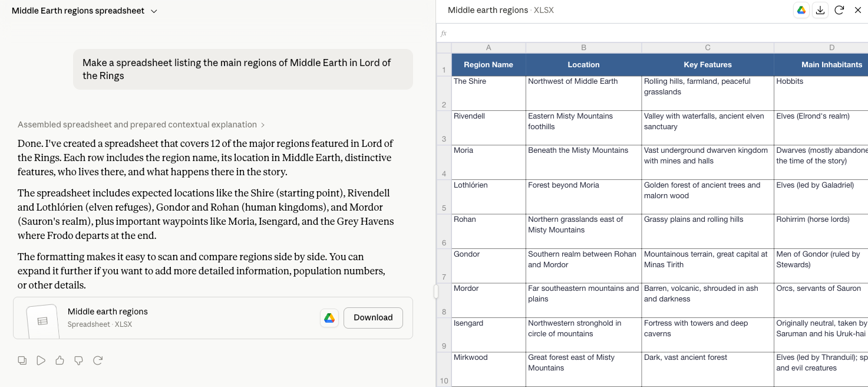Select row 5 header
868x387 pixels.
(444, 197)
